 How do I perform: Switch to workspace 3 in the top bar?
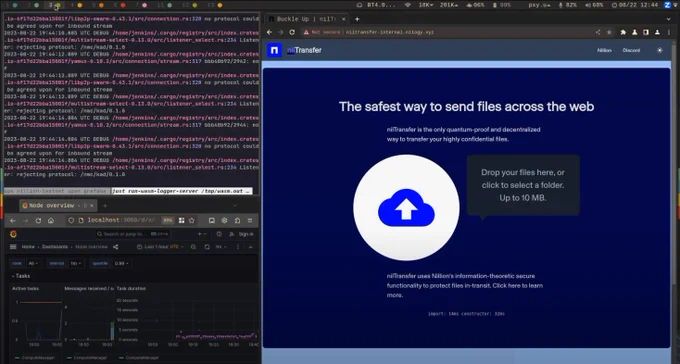coord(53,5)
